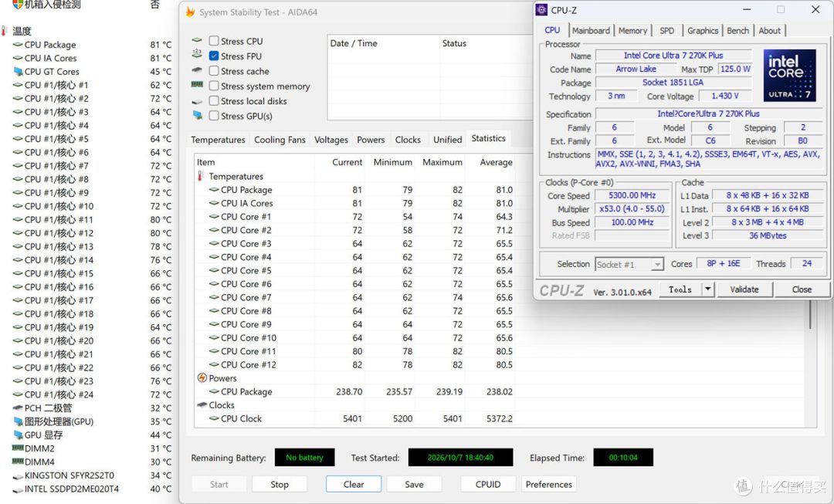Click the DIMM2 memory module icon
Image resolution: width=834 pixels, height=504 pixels.
click(18, 448)
